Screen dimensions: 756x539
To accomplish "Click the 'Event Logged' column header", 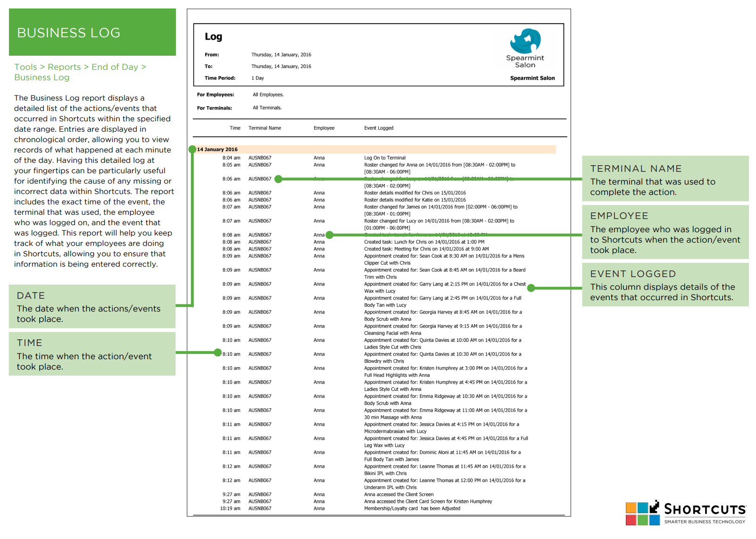I will point(379,128).
